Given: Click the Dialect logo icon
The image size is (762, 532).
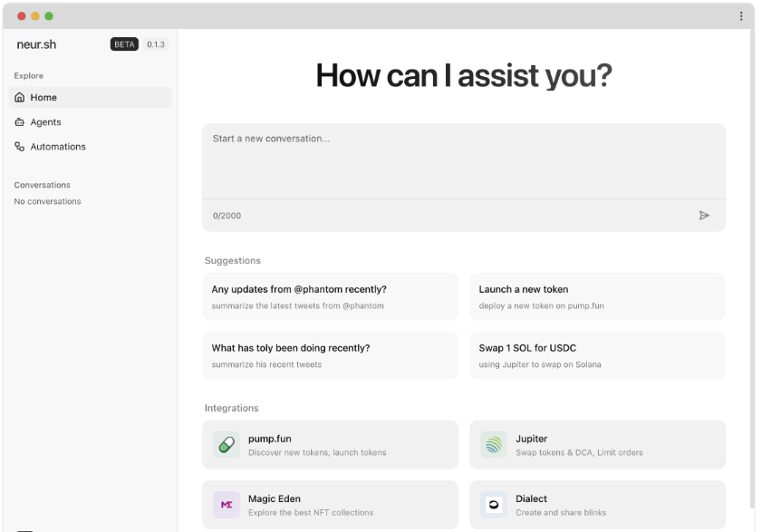Looking at the screenshot, I should pos(494,505).
